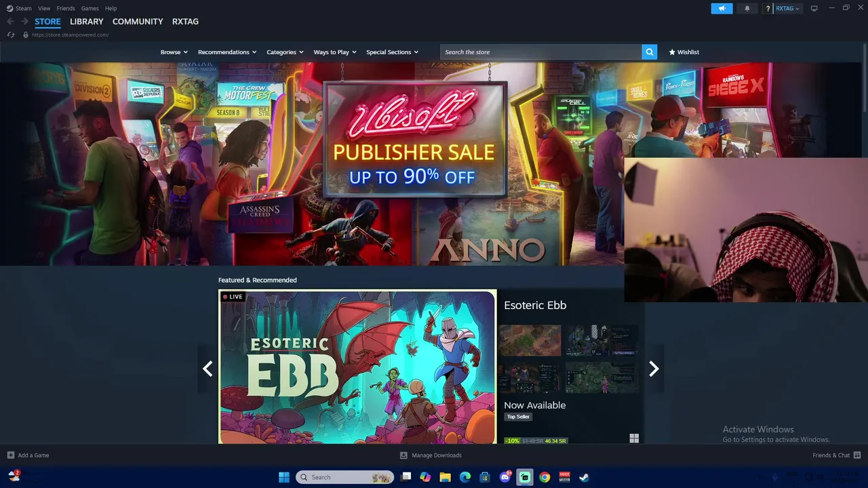Screen dimensions: 868x488
Task: Open Manage Downloads
Action: 431,455
